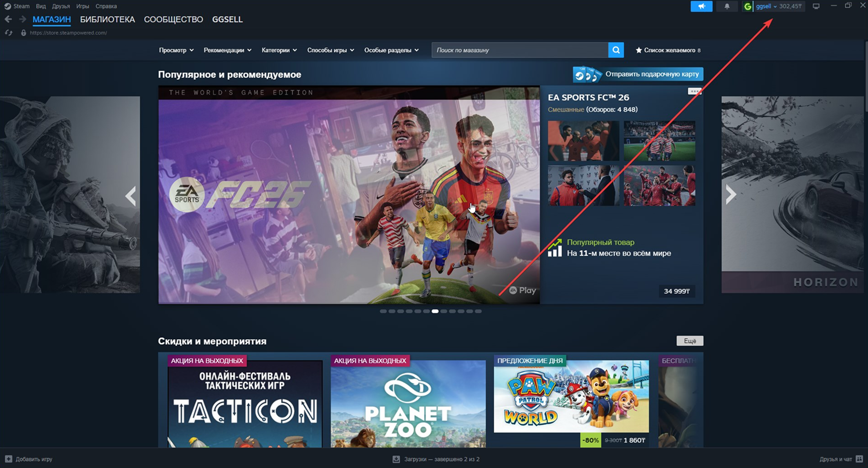The width and height of the screenshot is (868, 468).
Task: Open the Игры menu
Action: coord(82,6)
